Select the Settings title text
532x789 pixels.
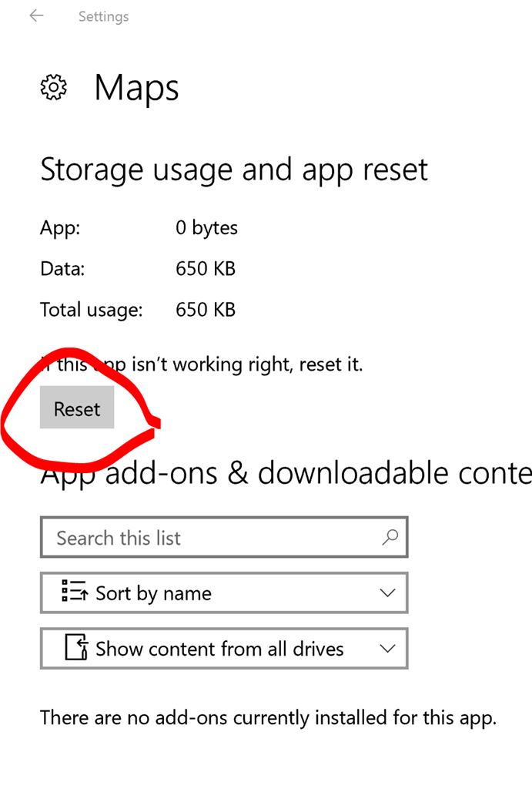[x=104, y=17]
